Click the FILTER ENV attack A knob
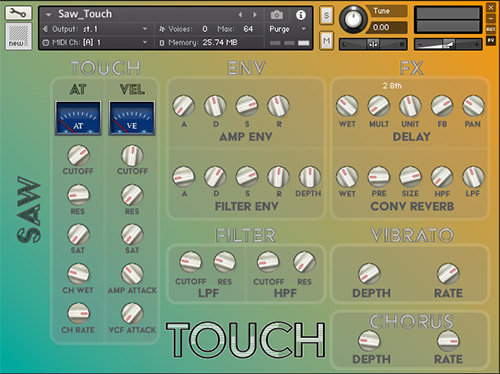This screenshot has height=374, width=500. click(x=183, y=177)
